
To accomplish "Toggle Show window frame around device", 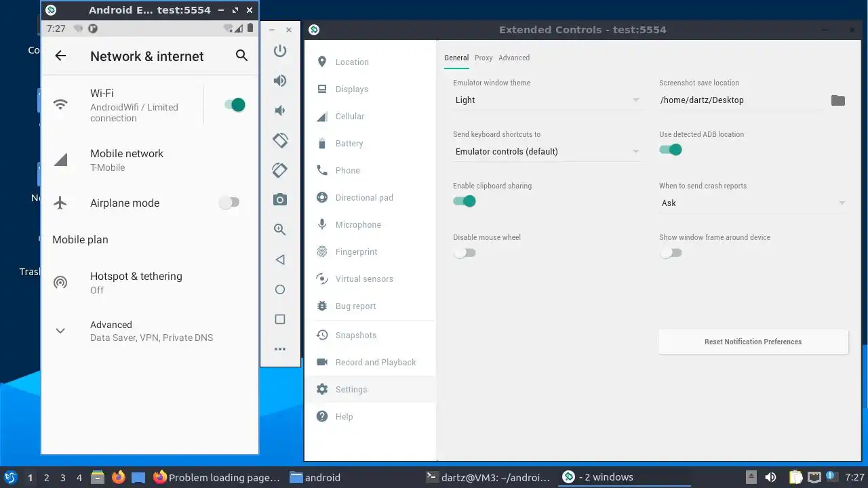I will 671,253.
